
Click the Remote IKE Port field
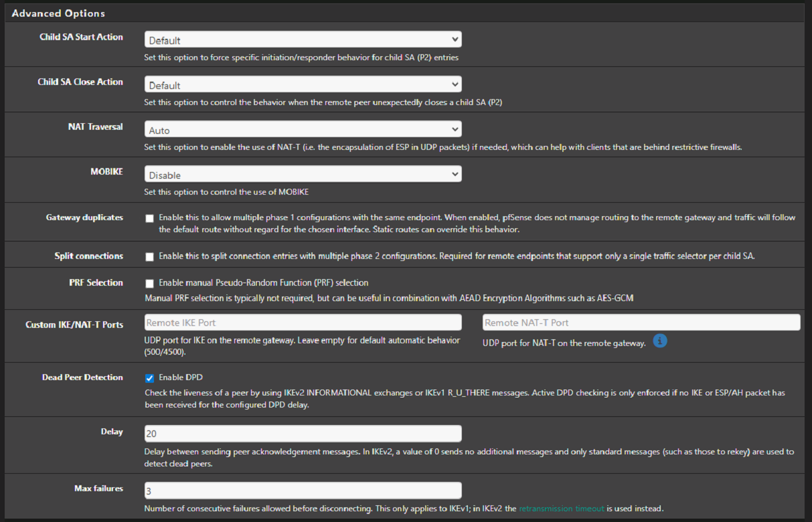pos(303,323)
